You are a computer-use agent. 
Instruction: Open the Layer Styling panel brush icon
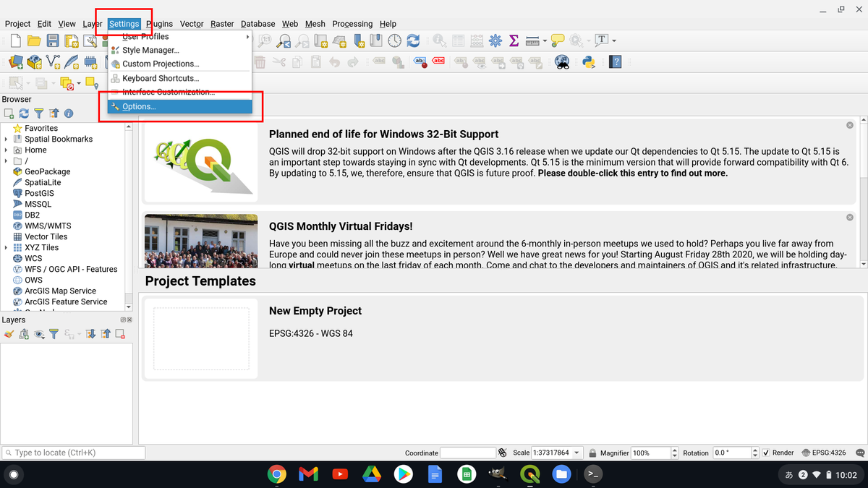(x=9, y=334)
